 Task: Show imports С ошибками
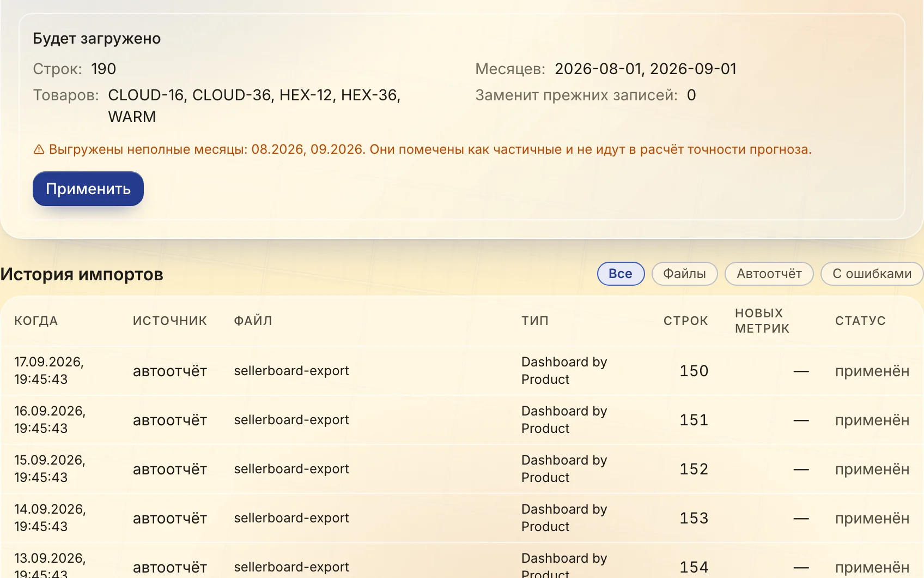tap(872, 274)
